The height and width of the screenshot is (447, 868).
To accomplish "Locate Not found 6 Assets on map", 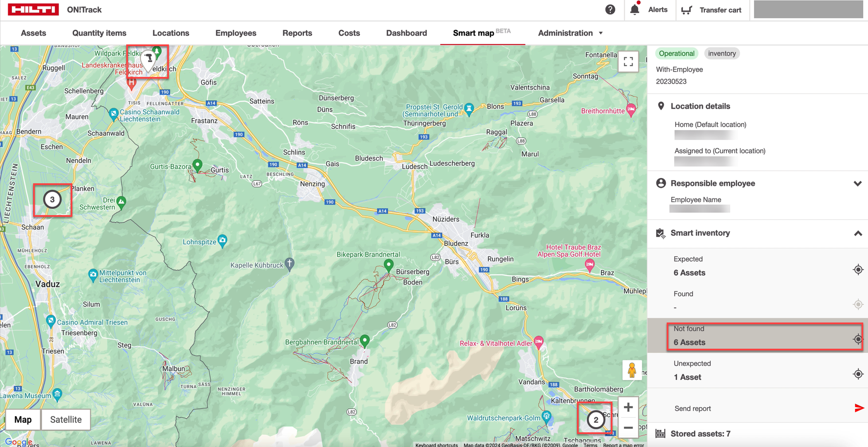I will 858,339.
